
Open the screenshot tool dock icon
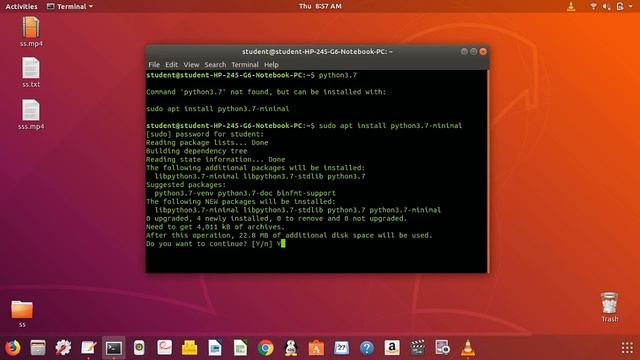point(442,348)
